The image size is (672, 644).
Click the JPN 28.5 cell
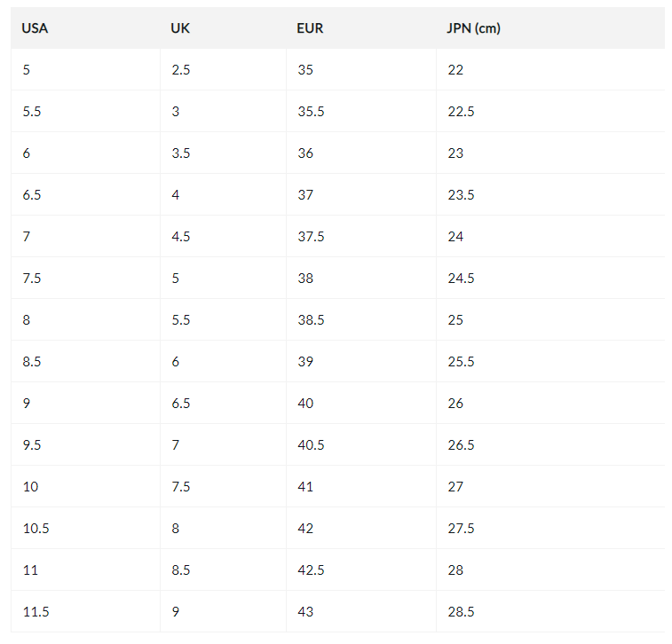[461, 612]
